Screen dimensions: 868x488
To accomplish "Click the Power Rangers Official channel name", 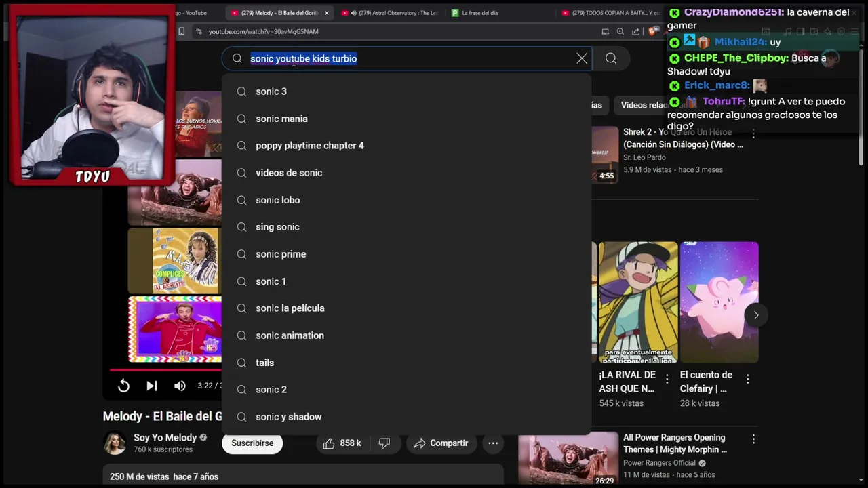I will click(659, 463).
